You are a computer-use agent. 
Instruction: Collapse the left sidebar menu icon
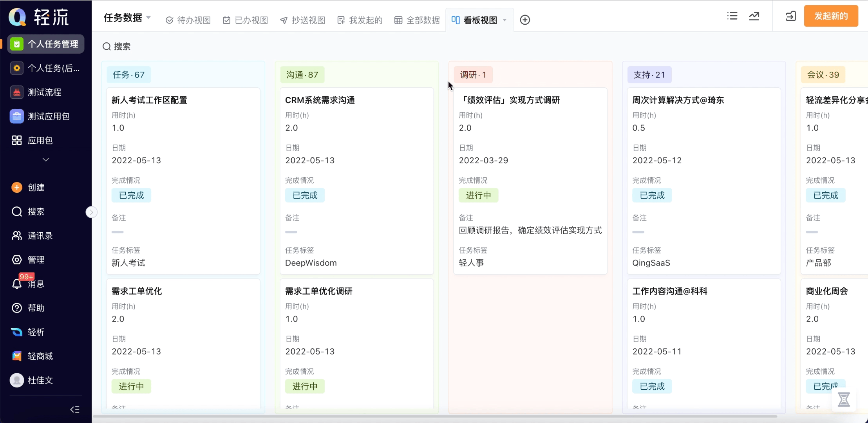click(75, 409)
